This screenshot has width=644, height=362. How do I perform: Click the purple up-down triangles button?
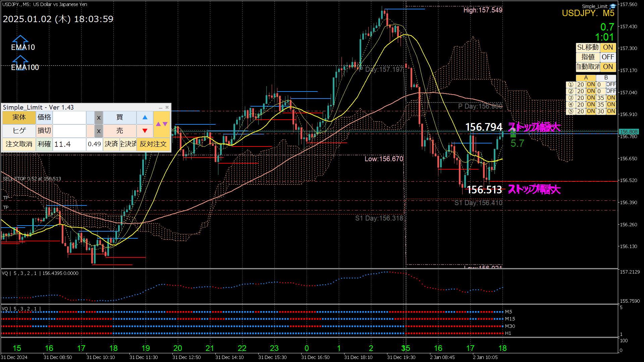click(161, 124)
